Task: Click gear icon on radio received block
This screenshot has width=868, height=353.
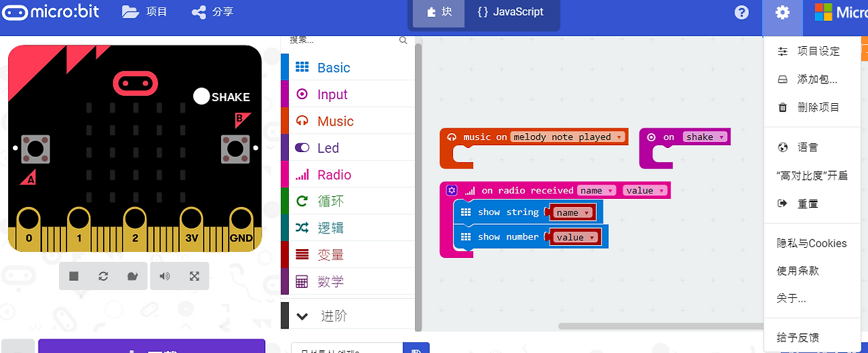Action: (452, 191)
